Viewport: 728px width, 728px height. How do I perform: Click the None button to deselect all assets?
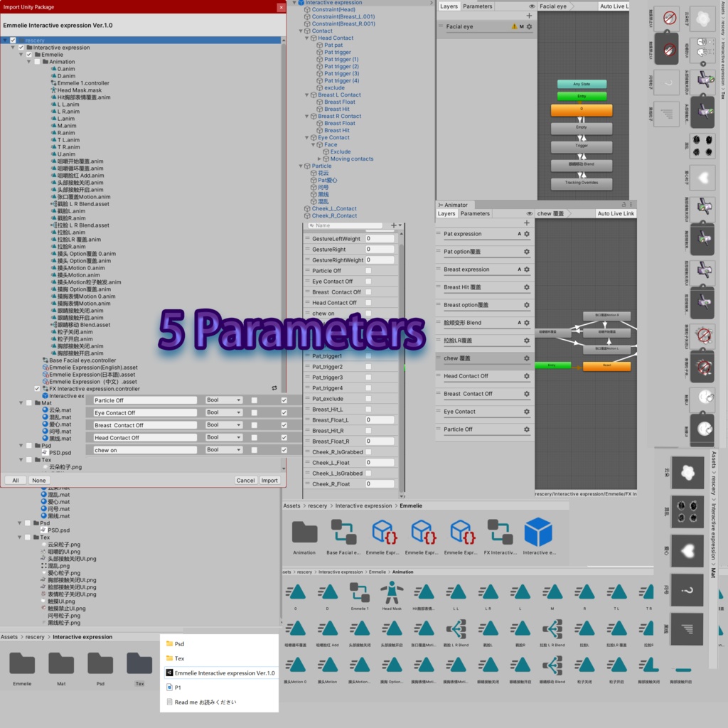[39, 480]
